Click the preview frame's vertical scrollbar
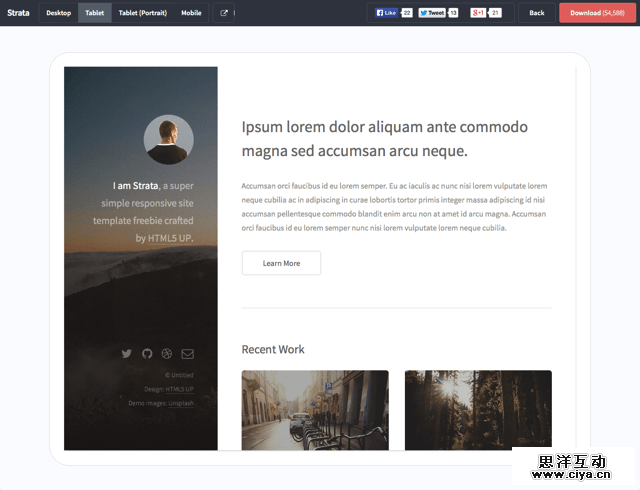This screenshot has height=490, width=640. [x=576, y=258]
